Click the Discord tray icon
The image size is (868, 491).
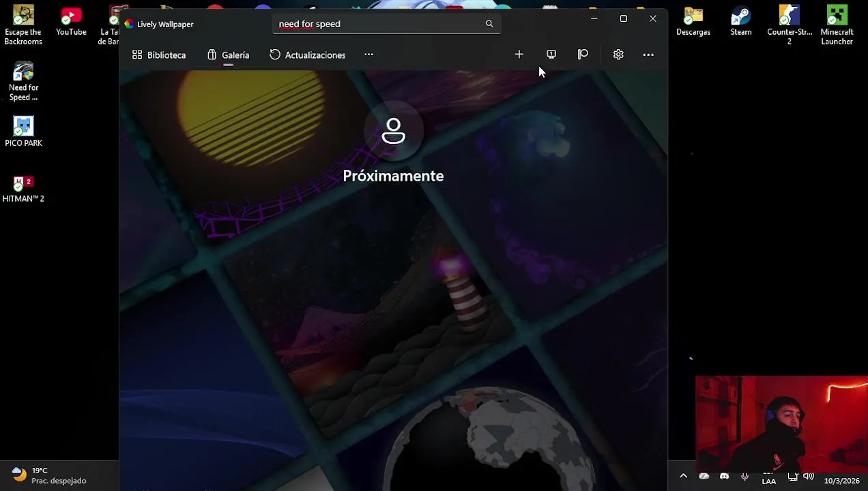coord(724,476)
